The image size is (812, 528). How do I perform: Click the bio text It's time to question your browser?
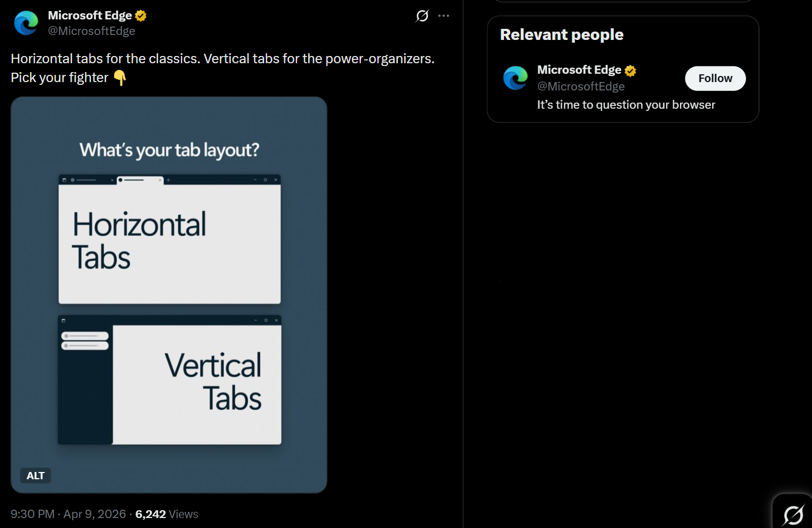coord(626,104)
